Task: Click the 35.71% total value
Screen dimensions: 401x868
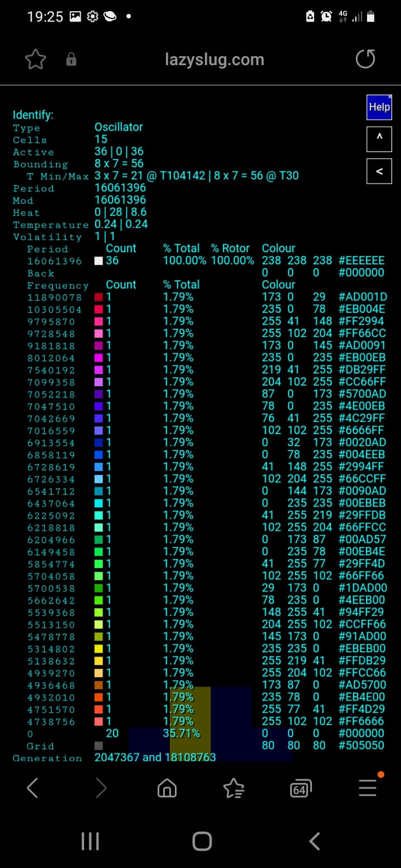Action: point(181,733)
